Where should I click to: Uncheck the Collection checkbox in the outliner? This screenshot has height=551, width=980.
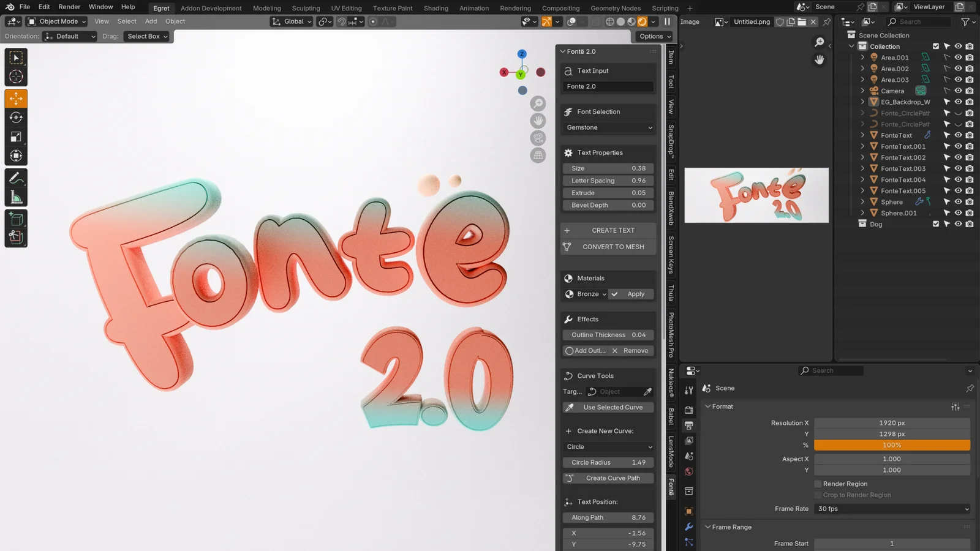tap(936, 46)
